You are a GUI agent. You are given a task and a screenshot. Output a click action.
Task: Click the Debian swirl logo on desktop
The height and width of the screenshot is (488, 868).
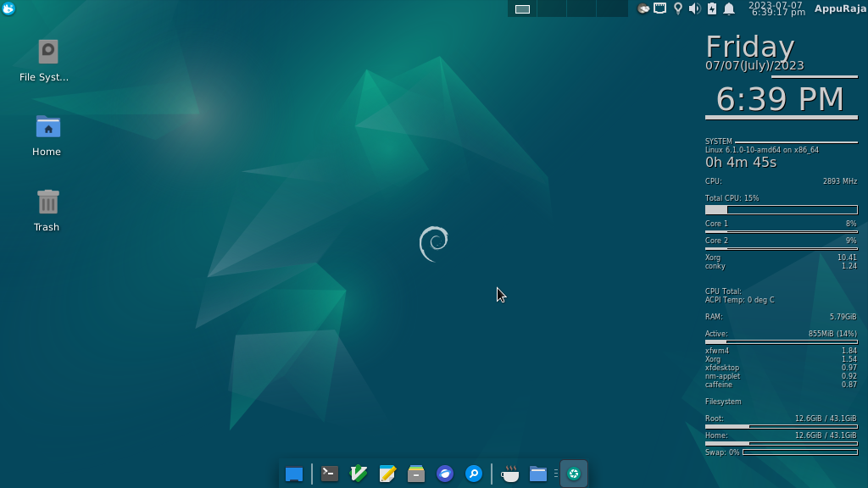coord(433,244)
